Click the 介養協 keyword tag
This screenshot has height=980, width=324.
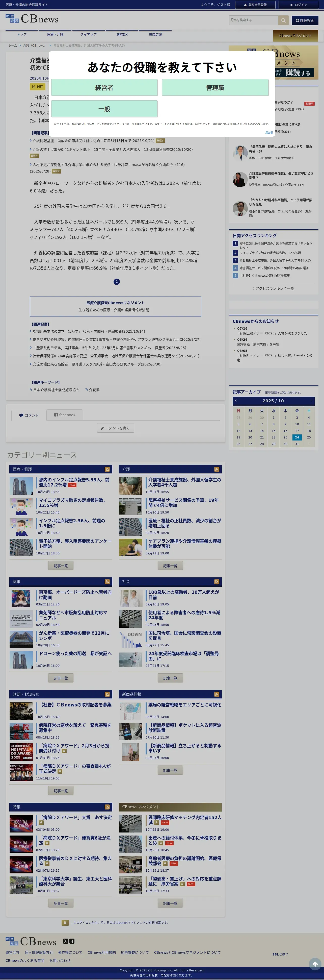(94, 389)
